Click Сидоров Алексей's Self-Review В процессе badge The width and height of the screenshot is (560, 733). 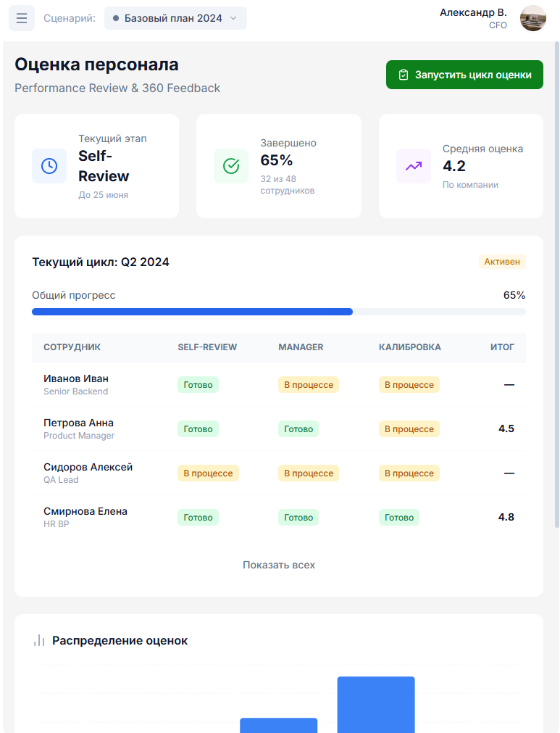(x=208, y=473)
